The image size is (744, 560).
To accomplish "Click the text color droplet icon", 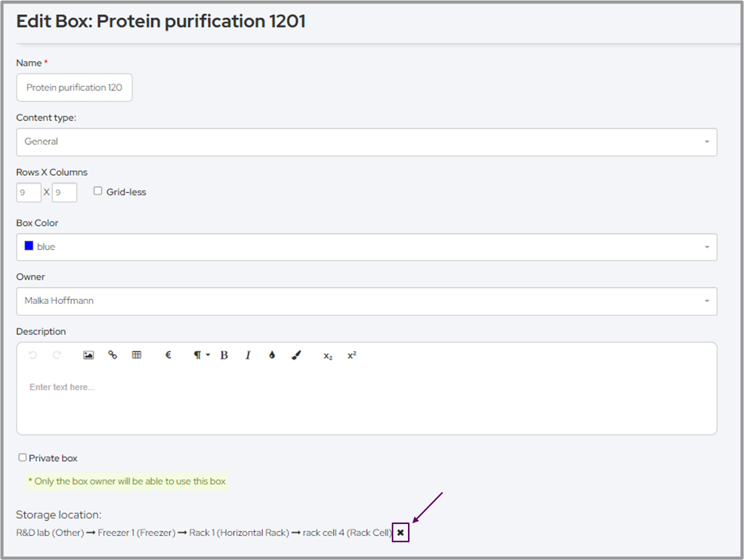I will (x=272, y=355).
